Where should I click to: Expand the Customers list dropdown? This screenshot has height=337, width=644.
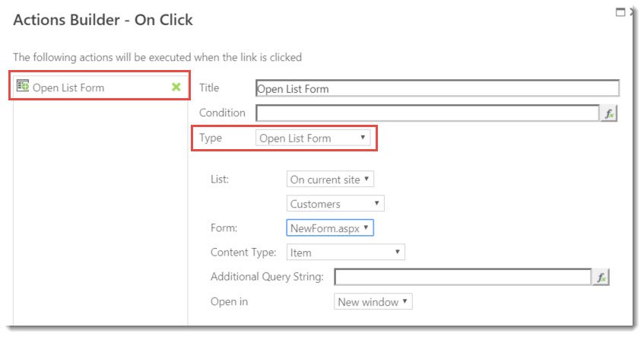[335, 204]
